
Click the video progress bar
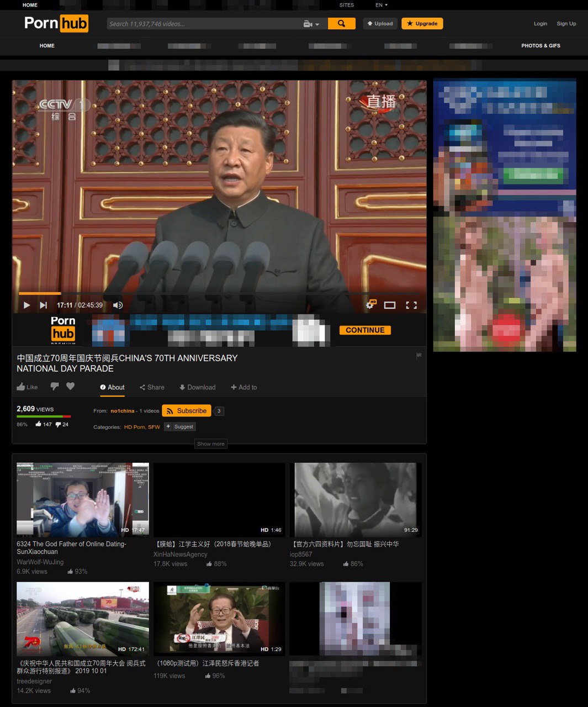(219, 293)
